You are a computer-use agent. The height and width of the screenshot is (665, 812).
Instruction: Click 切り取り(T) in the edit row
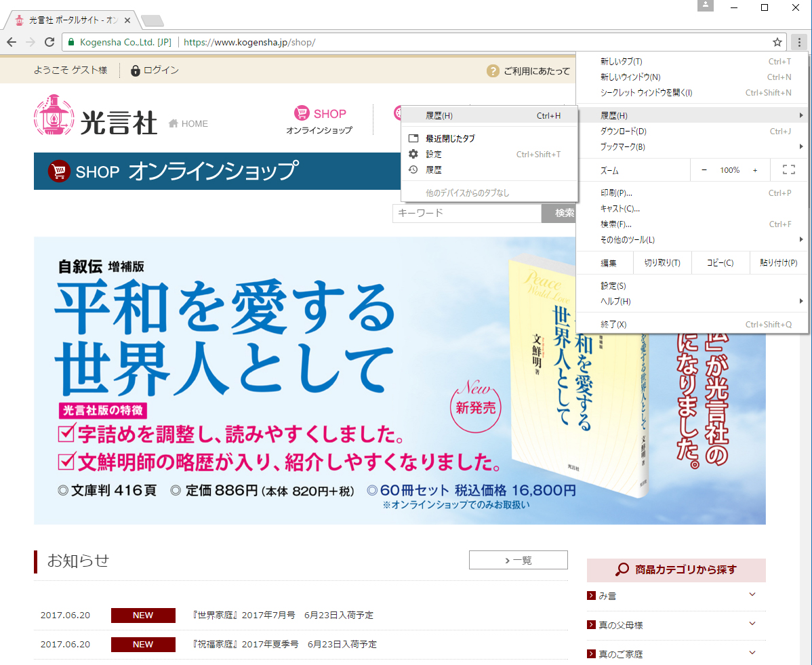coord(662,262)
